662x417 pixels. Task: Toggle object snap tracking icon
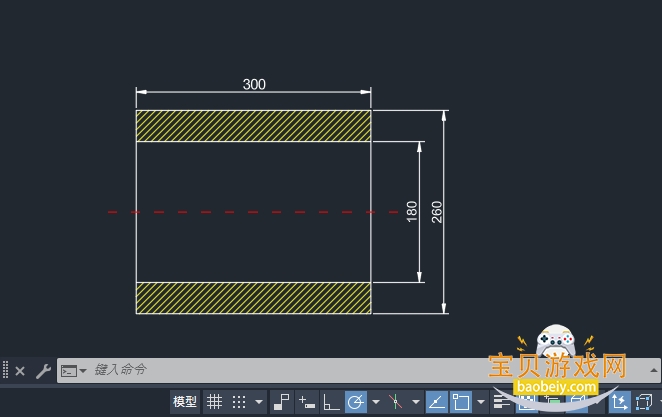[437, 402]
